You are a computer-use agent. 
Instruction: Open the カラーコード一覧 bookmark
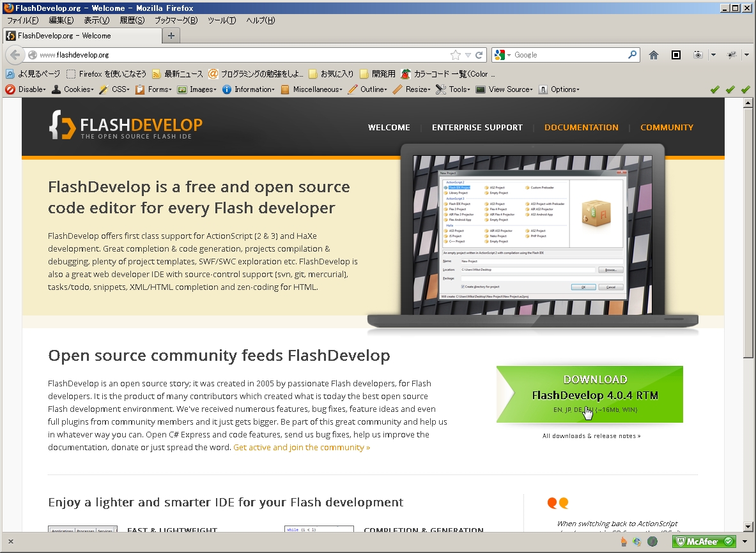coord(448,73)
